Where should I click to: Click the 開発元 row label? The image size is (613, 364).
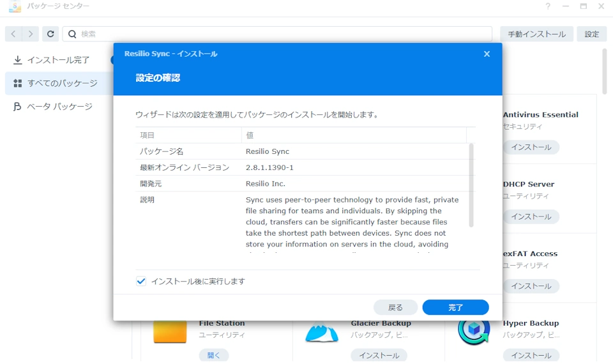(x=151, y=183)
